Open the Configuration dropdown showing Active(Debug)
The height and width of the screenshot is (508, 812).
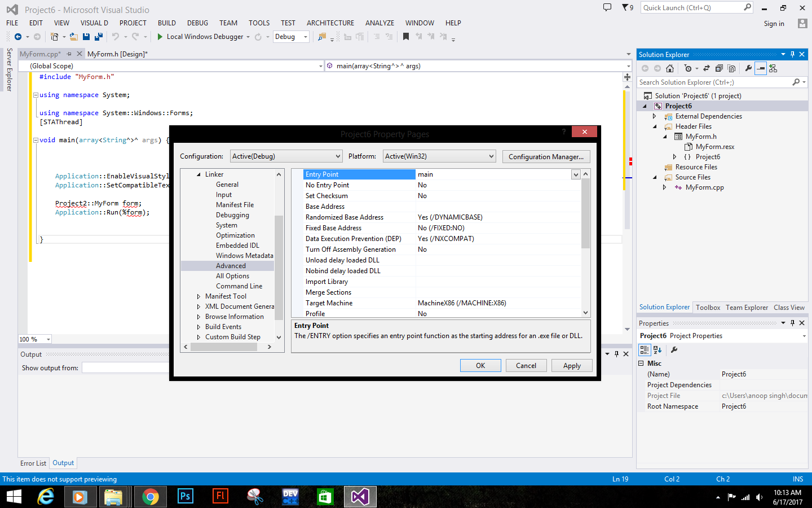[286, 156]
